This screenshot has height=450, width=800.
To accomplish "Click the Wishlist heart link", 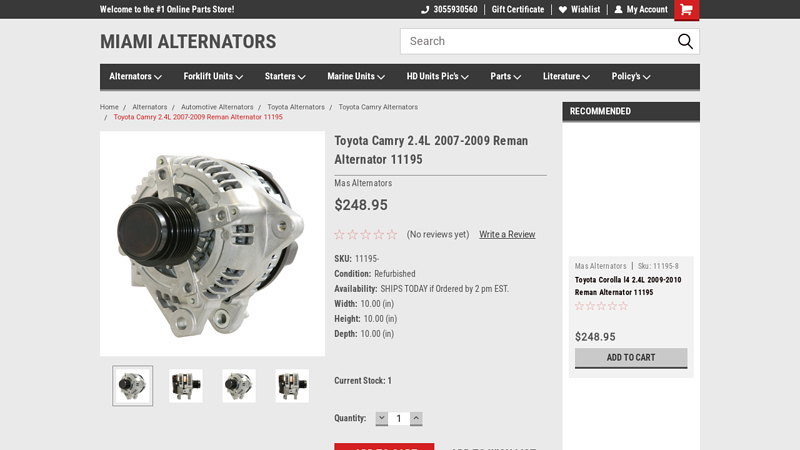I will [x=579, y=10].
